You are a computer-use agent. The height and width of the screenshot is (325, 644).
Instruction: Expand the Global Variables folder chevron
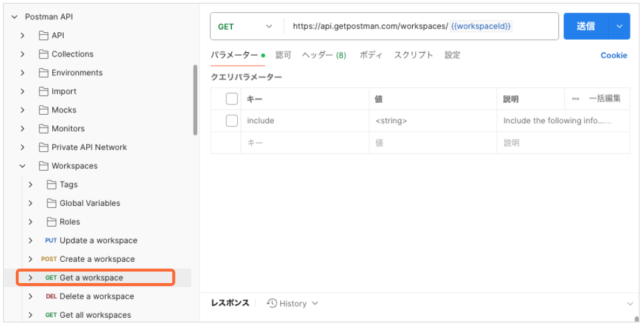pyautogui.click(x=30, y=203)
